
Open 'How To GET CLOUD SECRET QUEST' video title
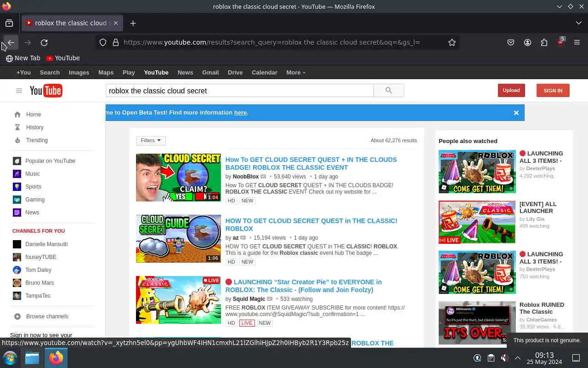(311, 163)
